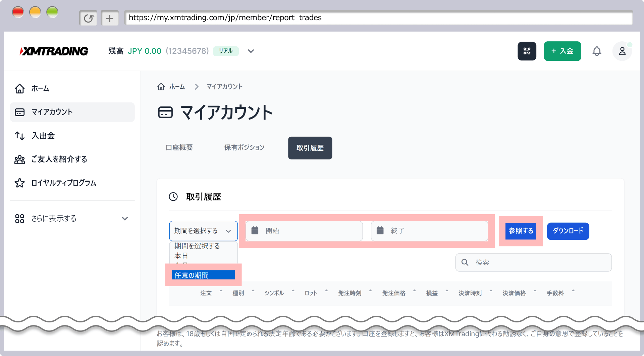Sort the table by 損益 column
This screenshot has width=644, height=356.
point(432,293)
